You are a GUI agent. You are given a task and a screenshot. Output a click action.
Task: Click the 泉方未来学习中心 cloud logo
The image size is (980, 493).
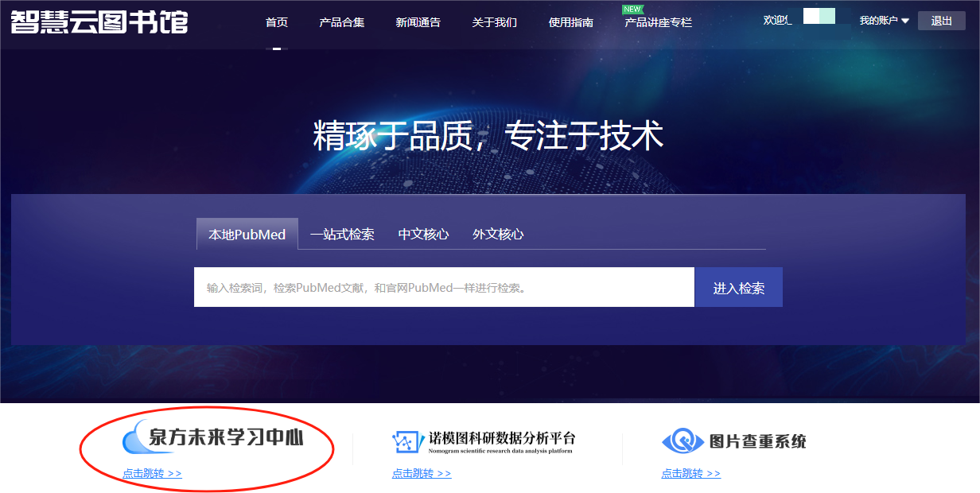click(x=137, y=439)
